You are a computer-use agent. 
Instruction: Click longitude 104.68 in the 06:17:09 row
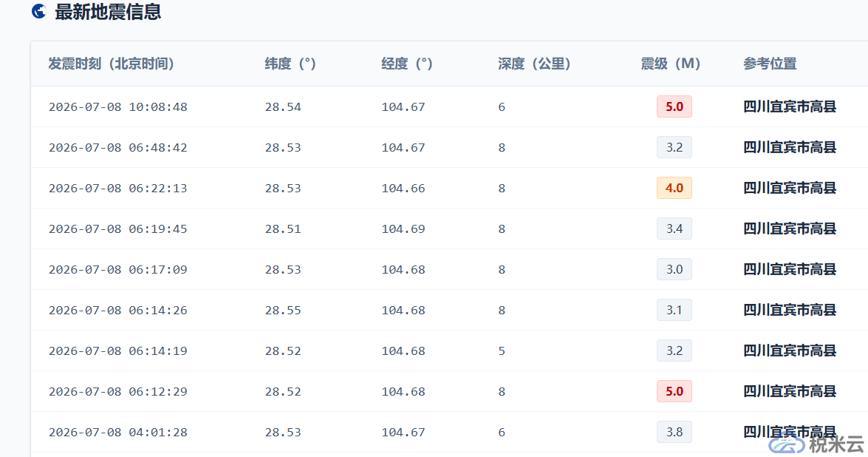[403, 270]
